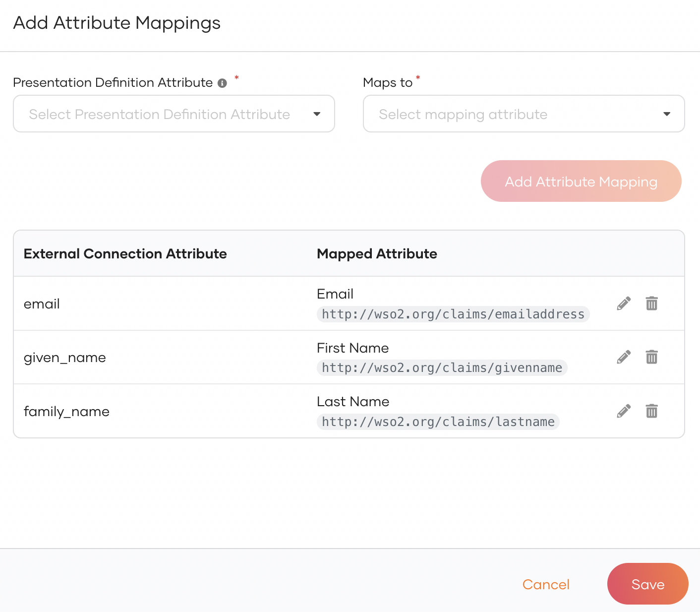Save the attribute mappings
700x612 pixels.
click(647, 584)
